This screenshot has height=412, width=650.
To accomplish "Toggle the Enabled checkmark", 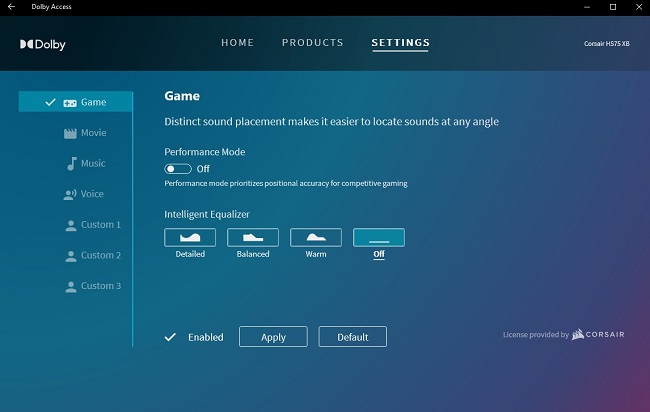I will 170,337.
